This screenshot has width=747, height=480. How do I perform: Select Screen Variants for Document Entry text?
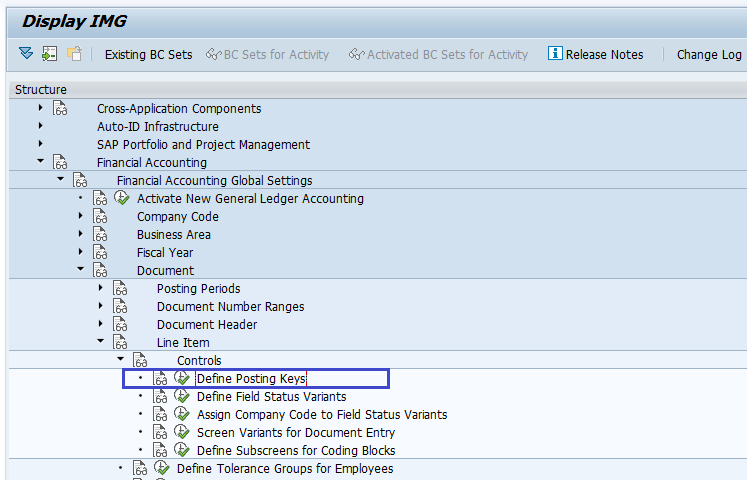click(x=296, y=433)
